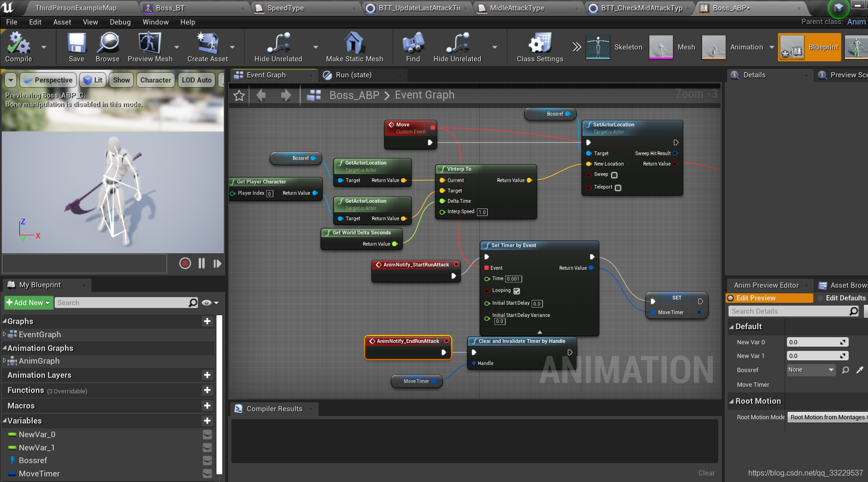Open the Find tool with binoculars
This screenshot has height=482, width=868.
click(413, 47)
